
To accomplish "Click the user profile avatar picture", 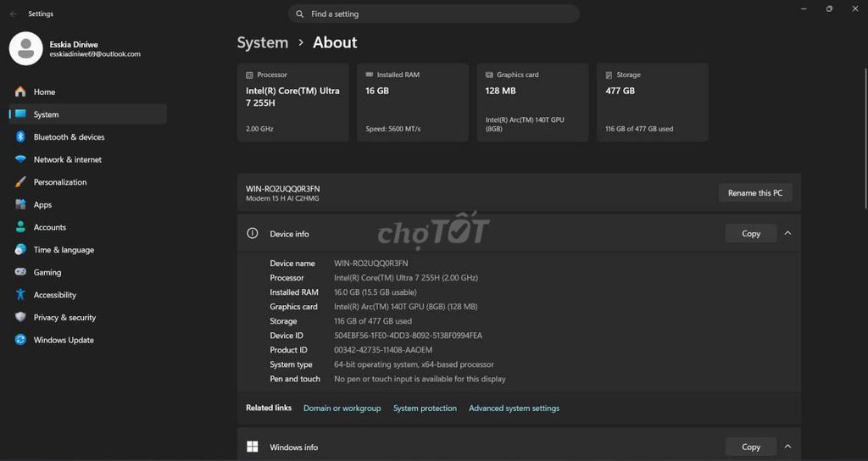I will coord(26,48).
